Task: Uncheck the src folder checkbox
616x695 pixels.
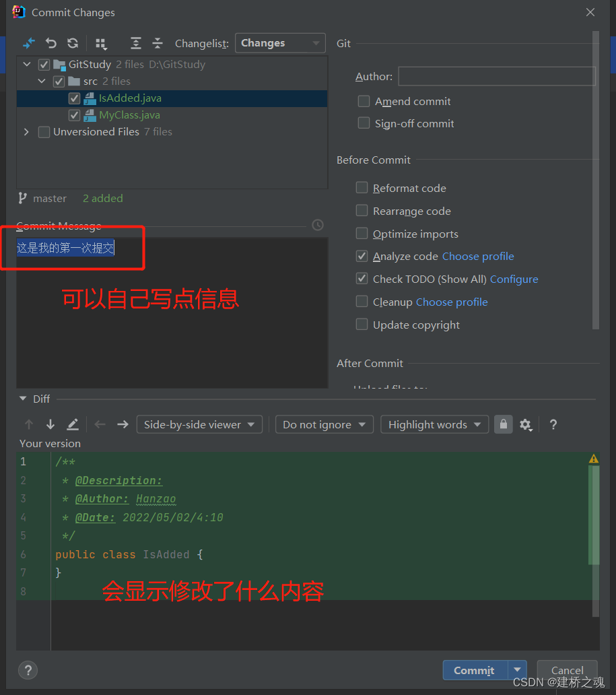Action: tap(59, 81)
